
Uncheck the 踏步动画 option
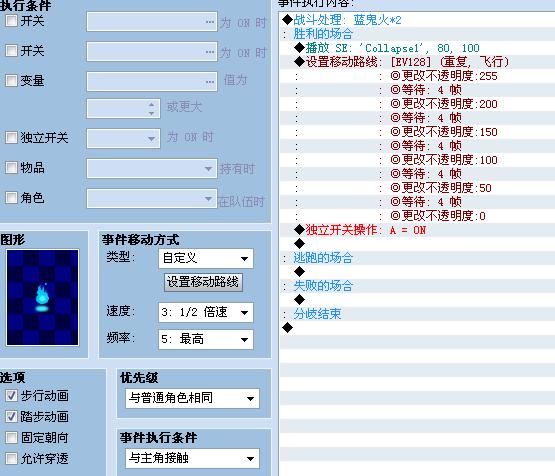(11, 417)
